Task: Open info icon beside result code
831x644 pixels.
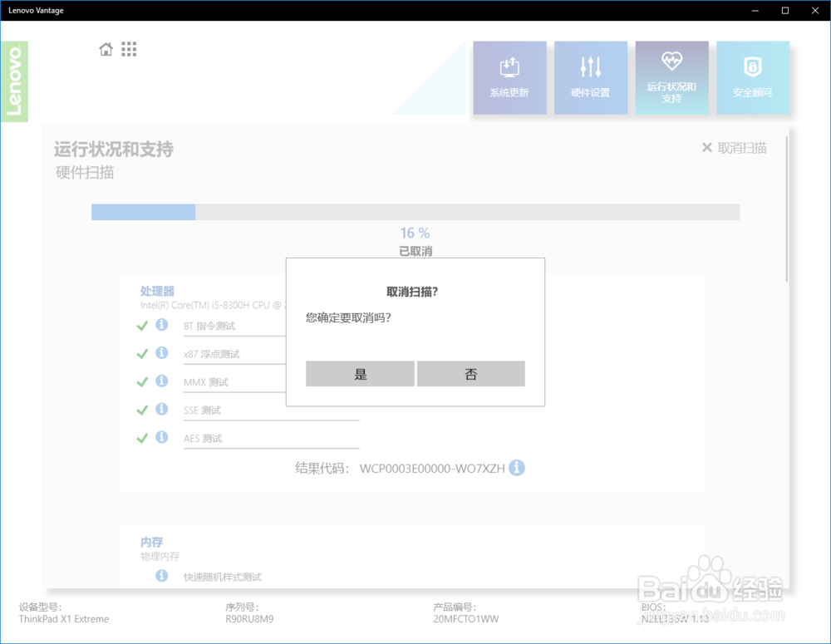Action: point(517,468)
